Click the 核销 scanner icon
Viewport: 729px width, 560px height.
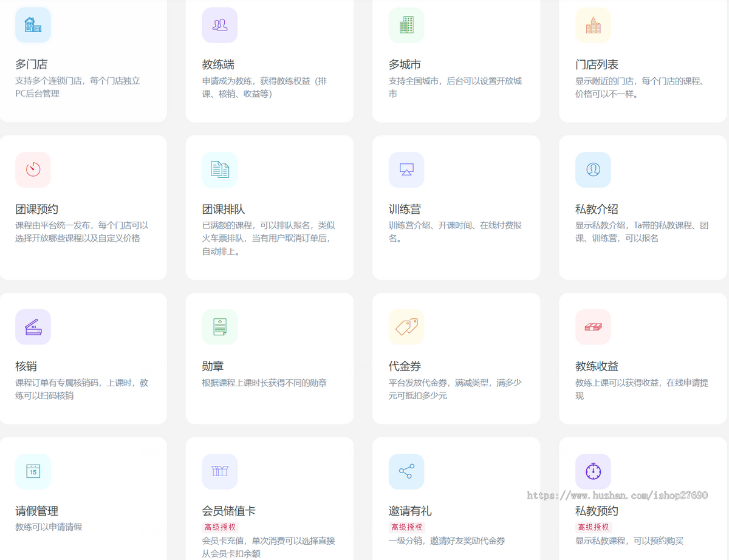click(x=33, y=327)
